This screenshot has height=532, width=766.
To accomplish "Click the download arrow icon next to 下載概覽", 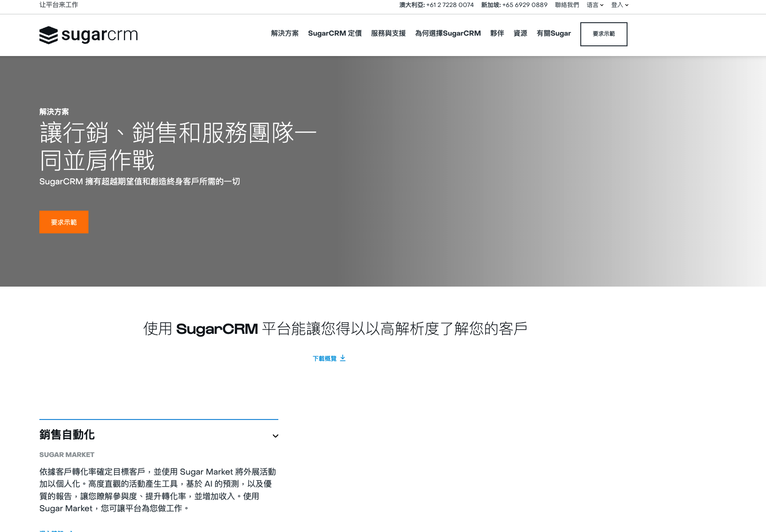I will point(343,358).
